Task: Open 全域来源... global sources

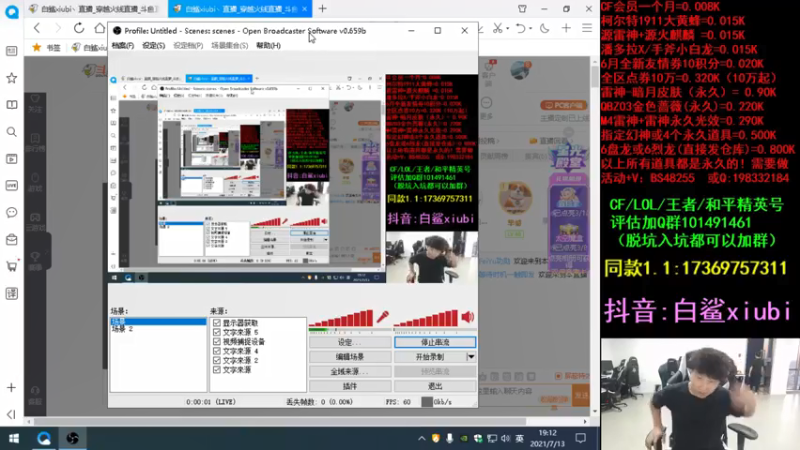Action: [x=349, y=371]
